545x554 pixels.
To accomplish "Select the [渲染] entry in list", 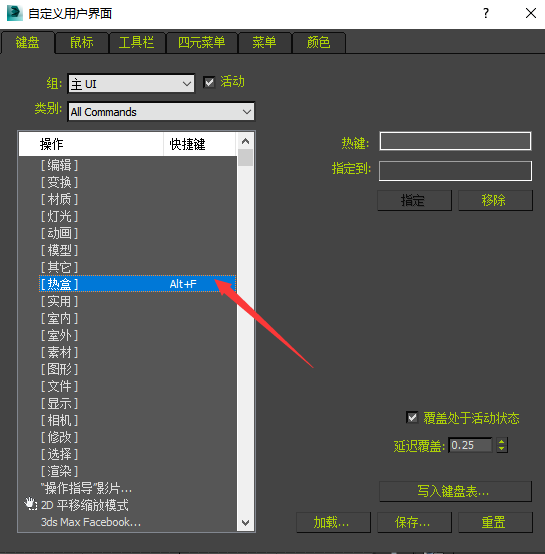I will [x=59, y=471].
